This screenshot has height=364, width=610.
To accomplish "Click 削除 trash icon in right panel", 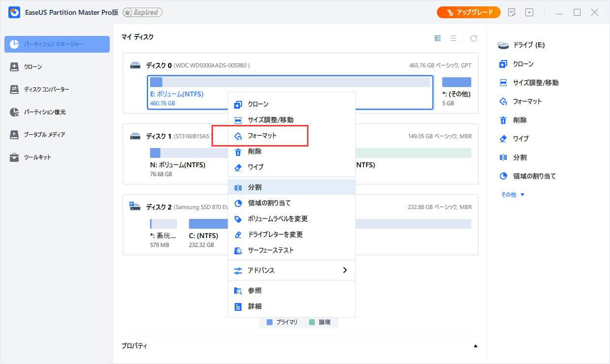I will click(x=503, y=120).
